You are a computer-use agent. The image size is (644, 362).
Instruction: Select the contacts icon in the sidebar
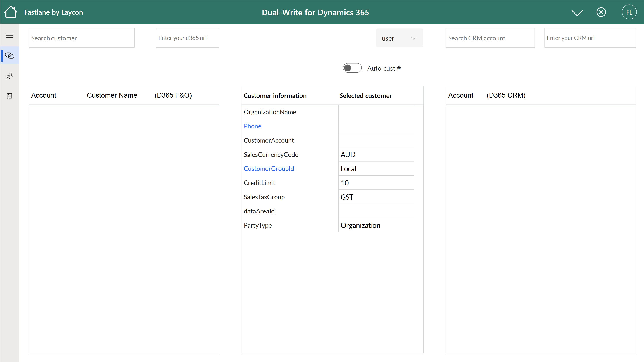point(10,76)
